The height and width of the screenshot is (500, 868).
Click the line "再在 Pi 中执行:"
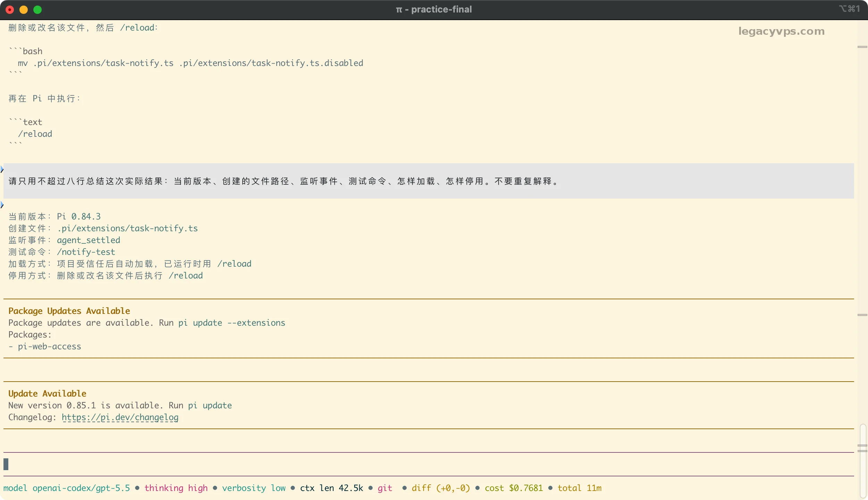pos(44,98)
